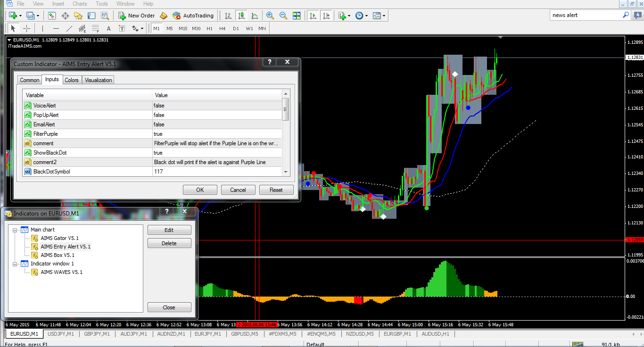Click OK in the Custom Indicator dialog
The image size is (644, 347).
(x=200, y=190)
